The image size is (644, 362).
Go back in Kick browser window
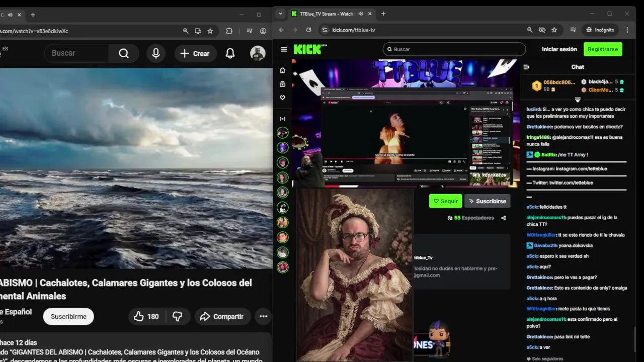click(281, 30)
